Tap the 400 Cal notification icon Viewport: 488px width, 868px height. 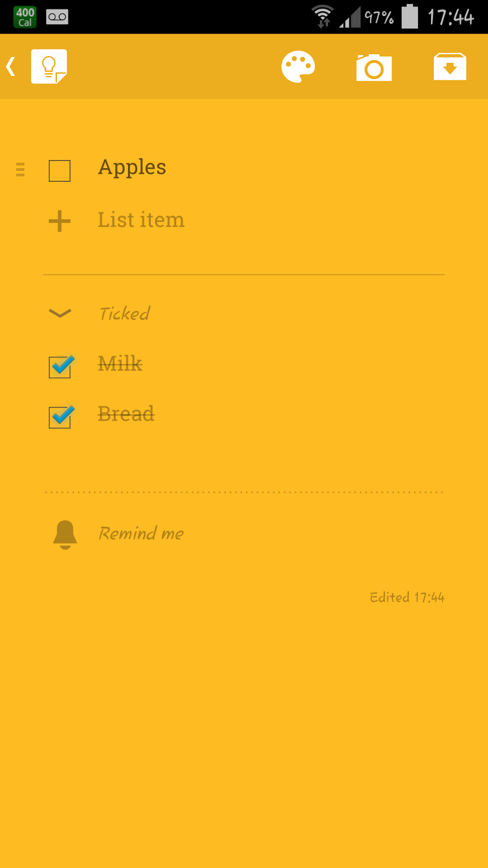(x=25, y=17)
